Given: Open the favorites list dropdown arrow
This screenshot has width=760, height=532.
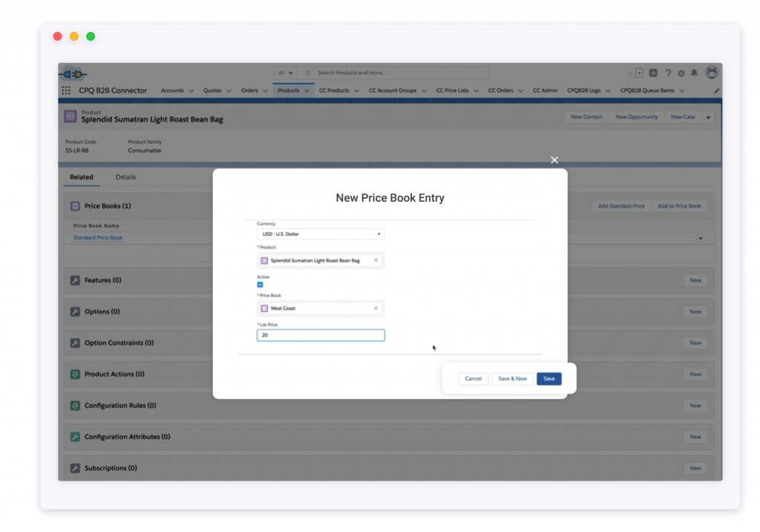Looking at the screenshot, I should pos(639,73).
